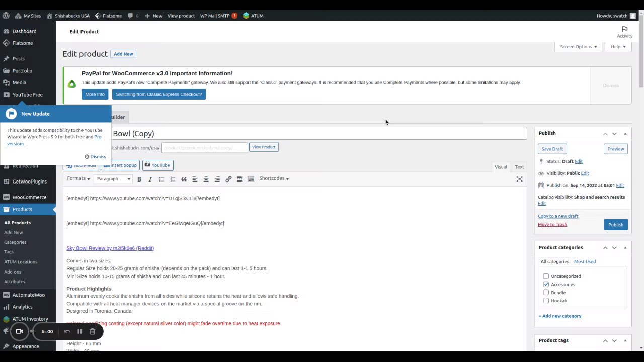Image resolution: width=644 pixels, height=362 pixels.
Task: Open the Formats dropdown
Action: (78, 179)
